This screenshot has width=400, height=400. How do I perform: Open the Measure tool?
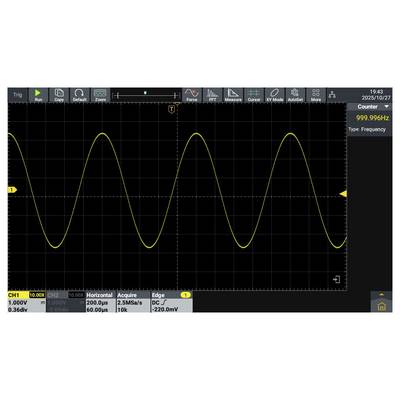pyautogui.click(x=233, y=95)
